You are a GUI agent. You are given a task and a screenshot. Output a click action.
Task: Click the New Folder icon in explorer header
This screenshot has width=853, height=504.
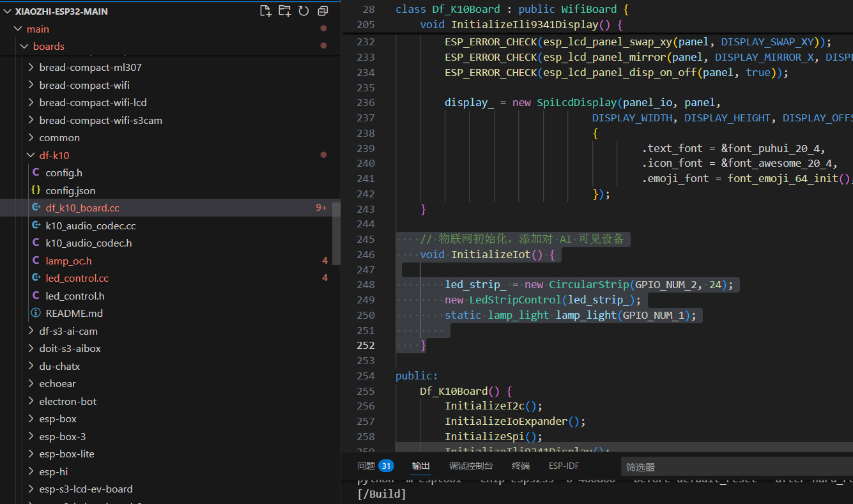284,10
